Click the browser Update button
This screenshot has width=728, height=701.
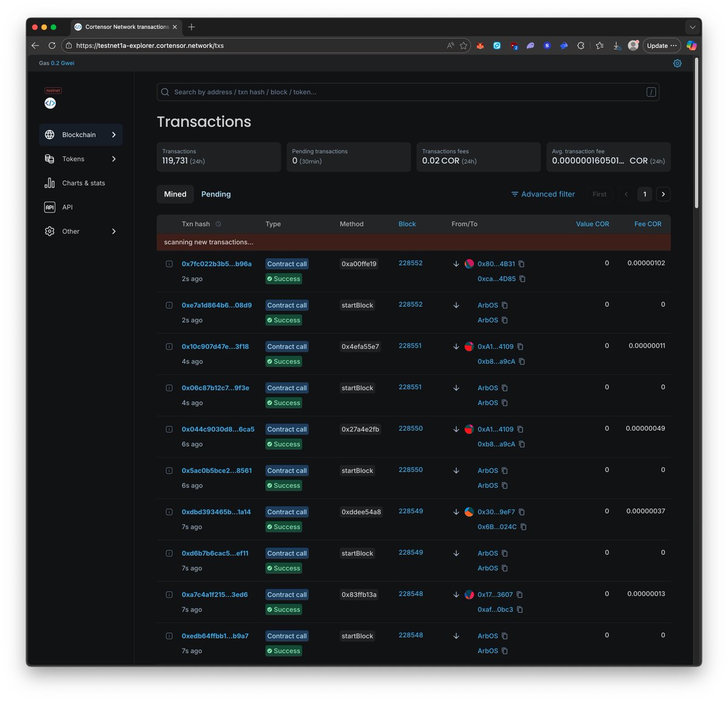[x=661, y=45]
